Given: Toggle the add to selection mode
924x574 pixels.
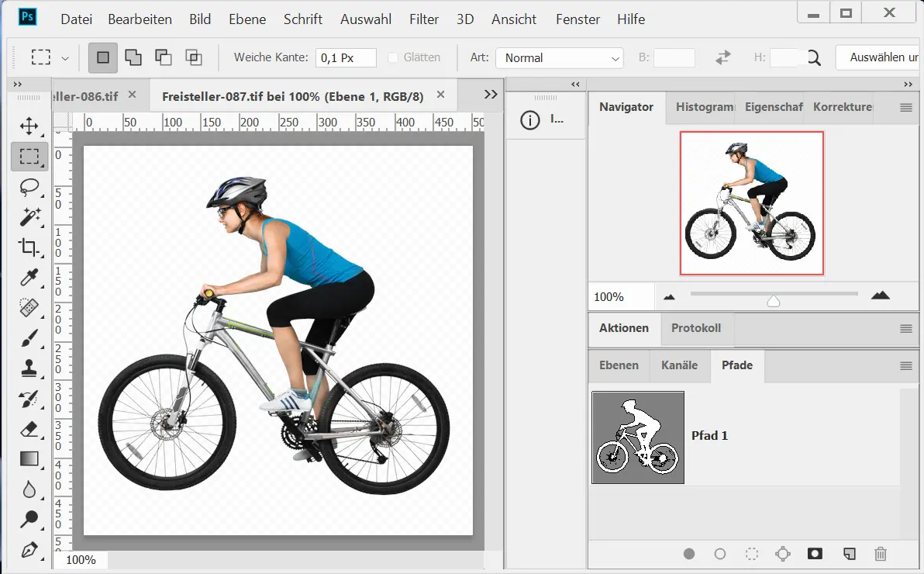Looking at the screenshot, I should (x=133, y=57).
